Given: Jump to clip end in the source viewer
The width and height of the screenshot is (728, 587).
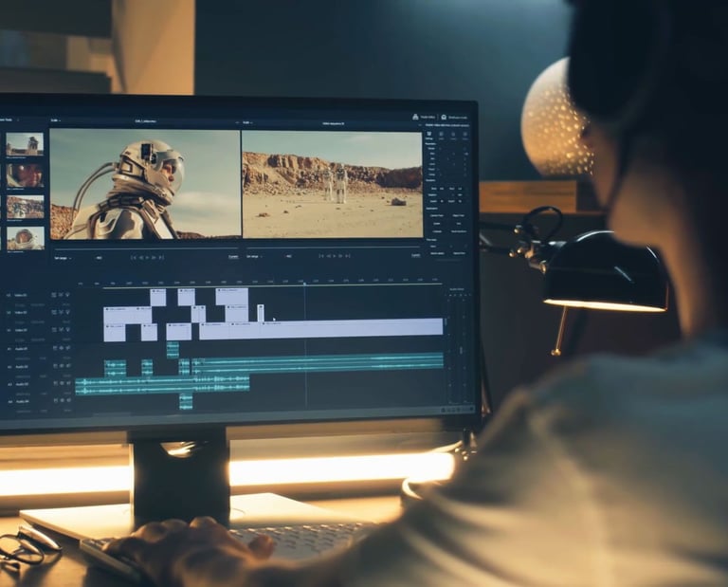Looking at the screenshot, I should (x=161, y=257).
